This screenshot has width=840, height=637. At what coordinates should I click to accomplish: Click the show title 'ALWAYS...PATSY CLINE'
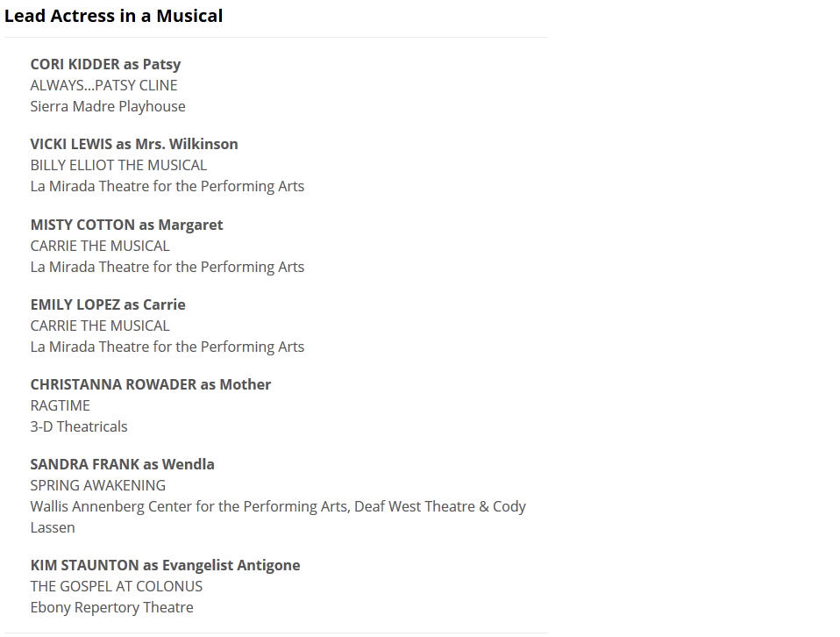pyautogui.click(x=103, y=85)
